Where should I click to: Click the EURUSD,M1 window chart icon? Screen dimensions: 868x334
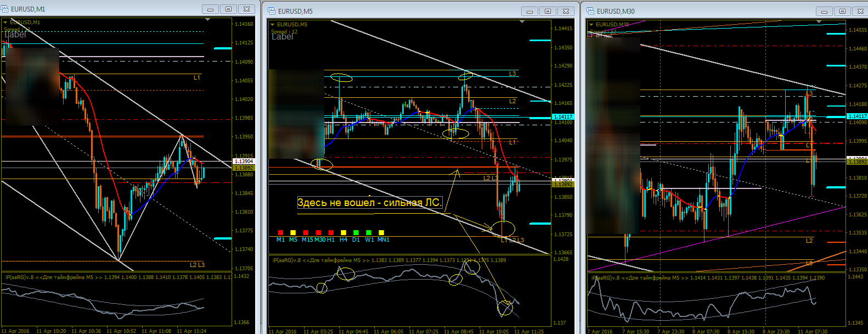[5, 9]
